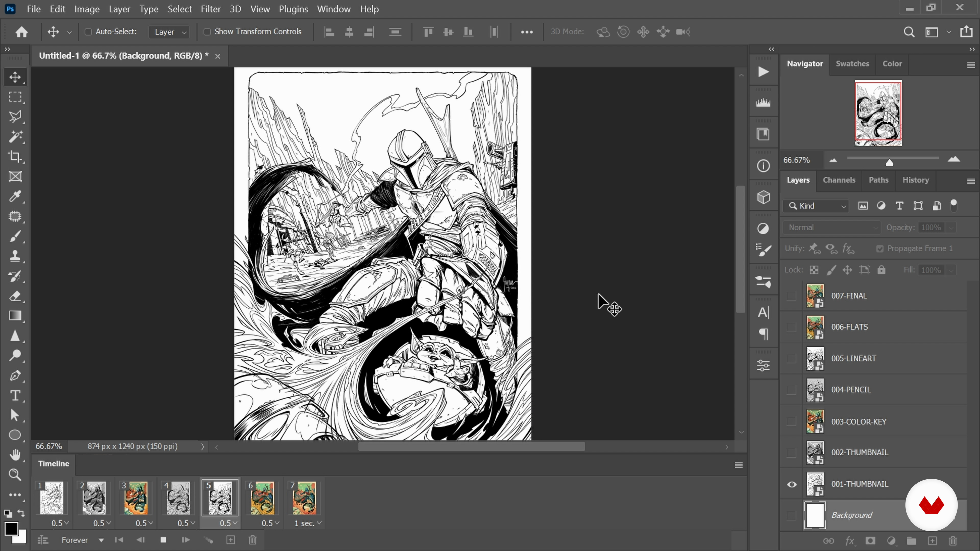Select the Ellipse shape tool
The width and height of the screenshot is (980, 551).
15,435
